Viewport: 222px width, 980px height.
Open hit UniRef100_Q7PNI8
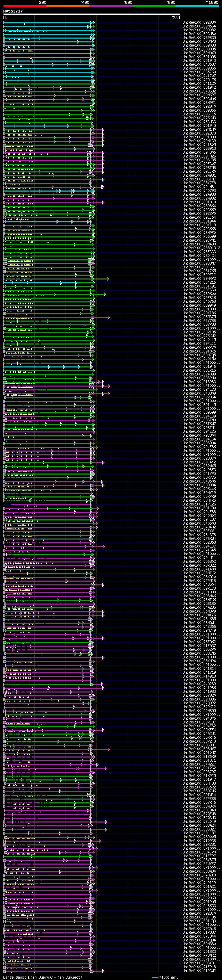click(199, 581)
